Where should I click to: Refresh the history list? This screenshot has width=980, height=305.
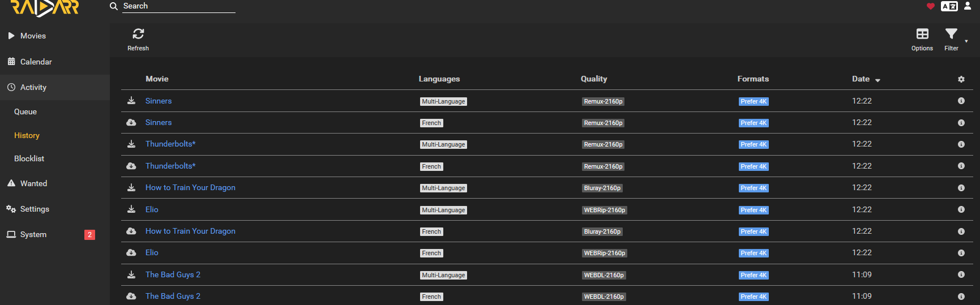click(x=138, y=40)
